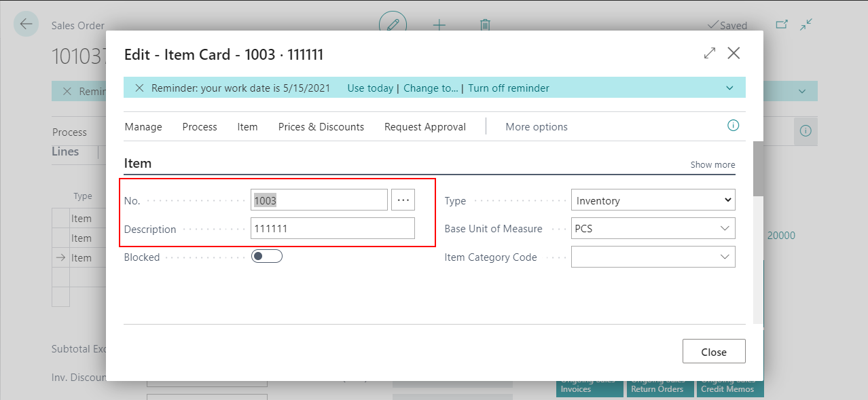Click the Close button on the dialog
Image resolution: width=868 pixels, height=400 pixels.
pos(714,351)
